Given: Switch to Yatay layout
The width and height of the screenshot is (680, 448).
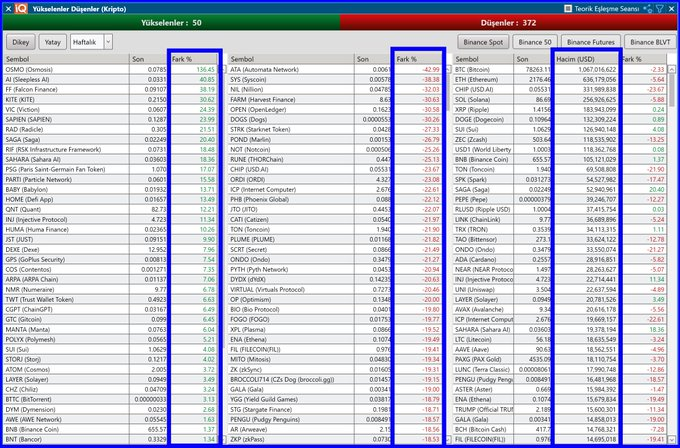Looking at the screenshot, I should click(53, 42).
